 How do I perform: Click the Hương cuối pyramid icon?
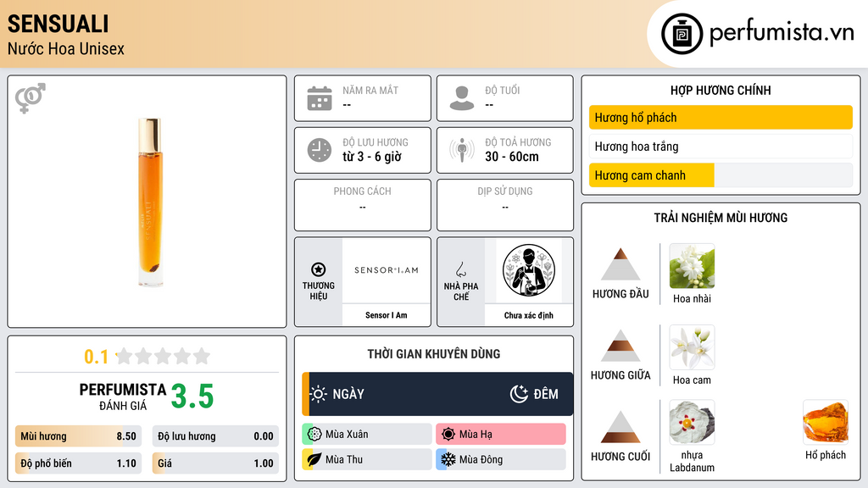(620, 427)
